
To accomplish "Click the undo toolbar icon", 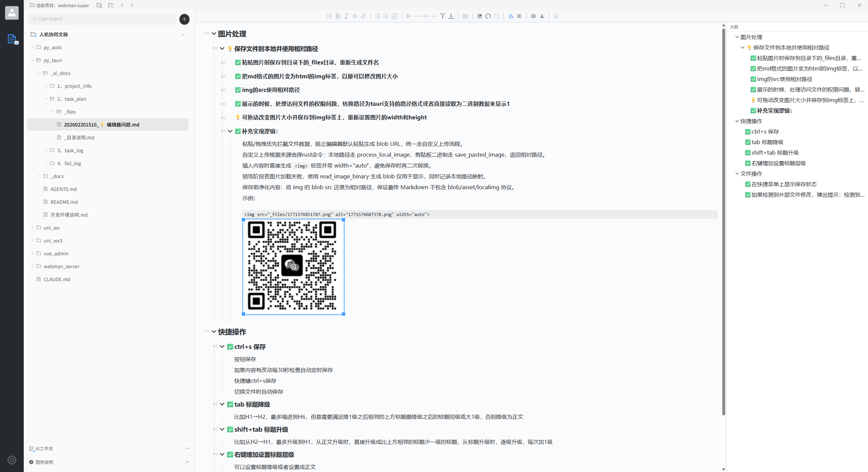I will [x=488, y=16].
